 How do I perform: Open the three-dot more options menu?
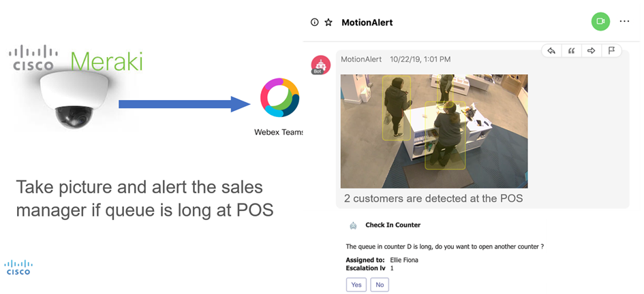point(624,22)
